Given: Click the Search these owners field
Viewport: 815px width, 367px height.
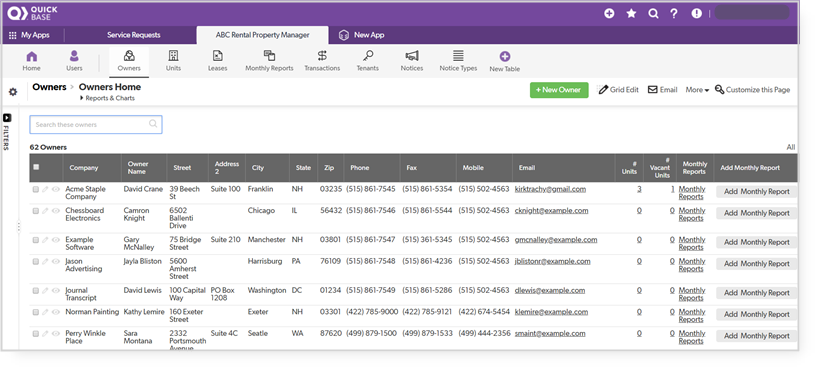Looking at the screenshot, I should pos(96,125).
